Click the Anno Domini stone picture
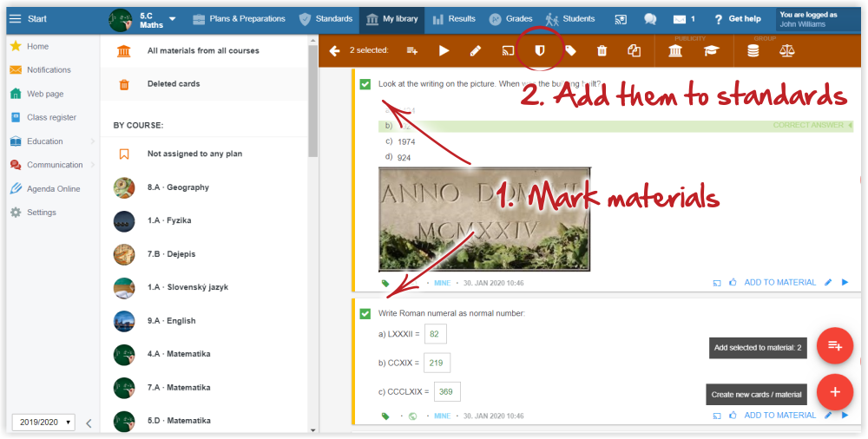The width and height of the screenshot is (868, 439). pyautogui.click(x=484, y=219)
